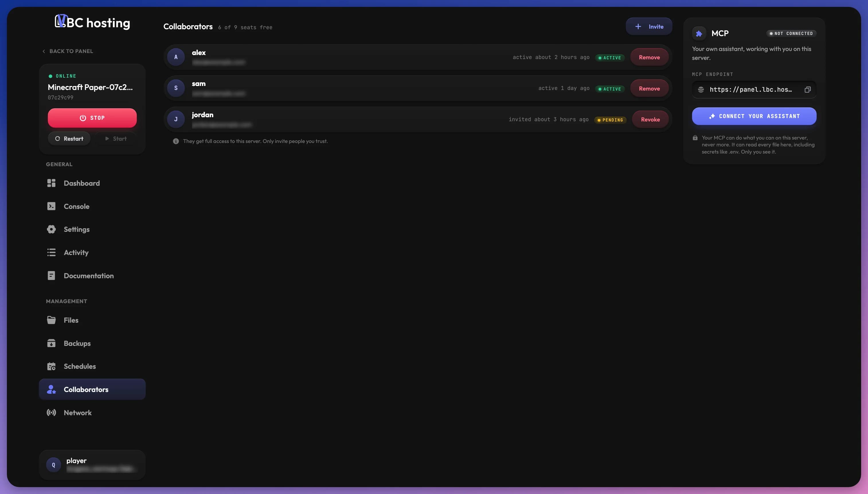Viewport: 868px width, 494px height.
Task: Invite a new collaborator
Action: click(649, 26)
